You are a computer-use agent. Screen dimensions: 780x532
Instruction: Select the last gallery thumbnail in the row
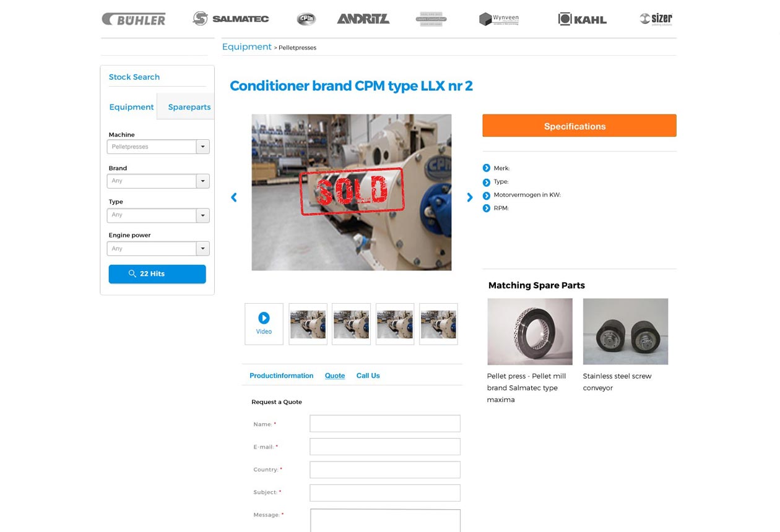(438, 324)
